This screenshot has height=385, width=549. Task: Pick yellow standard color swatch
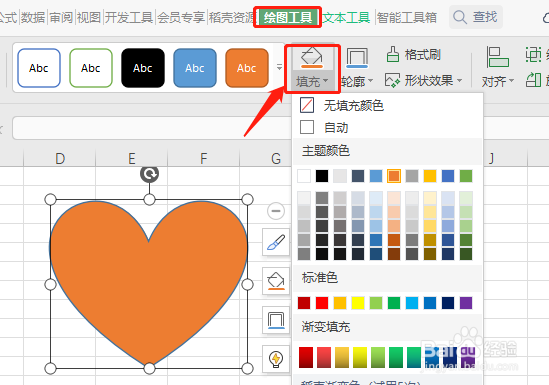pos(358,303)
